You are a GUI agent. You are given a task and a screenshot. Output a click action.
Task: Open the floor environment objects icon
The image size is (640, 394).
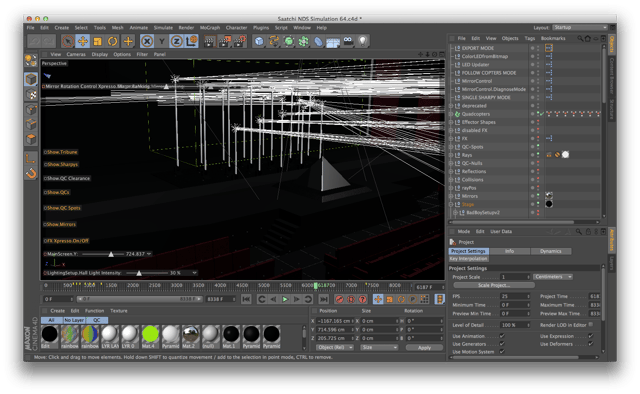(x=333, y=42)
